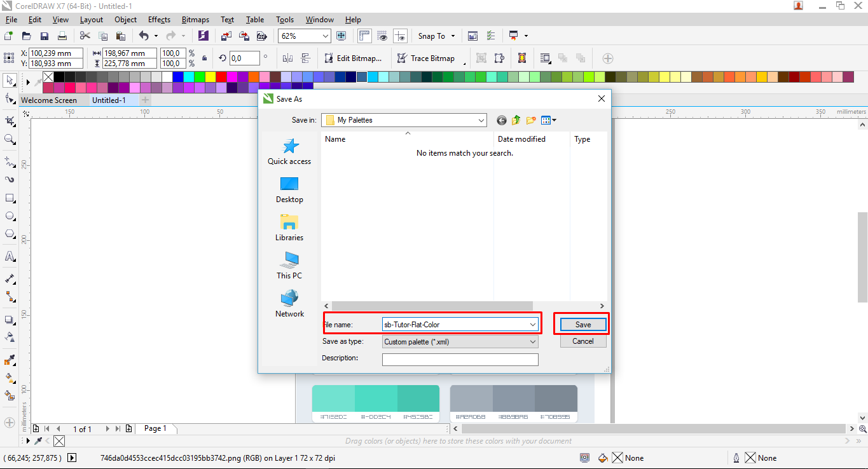Screen dimensions: 868x469
Task: Select the Pick tool in the toolbox
Action: pyautogui.click(x=10, y=80)
